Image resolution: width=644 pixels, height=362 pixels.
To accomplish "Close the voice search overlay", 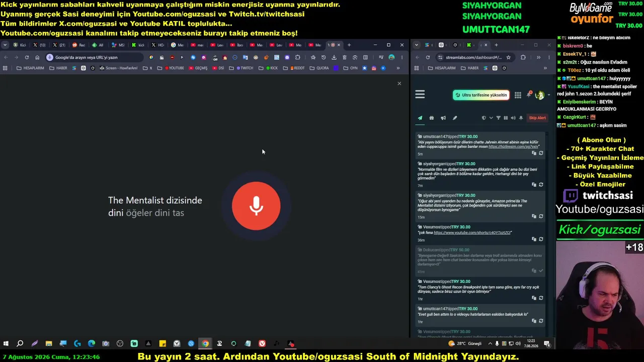I will 399,83.
